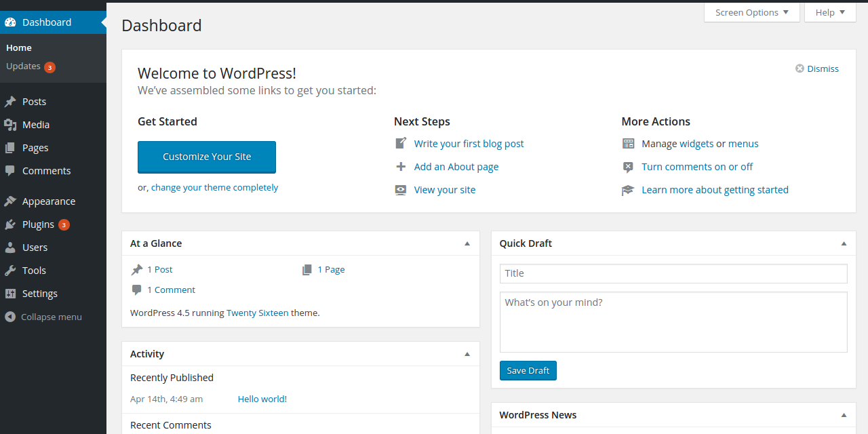868x434 pixels.
Task: Open Tools using its wrench icon
Action: coord(10,270)
